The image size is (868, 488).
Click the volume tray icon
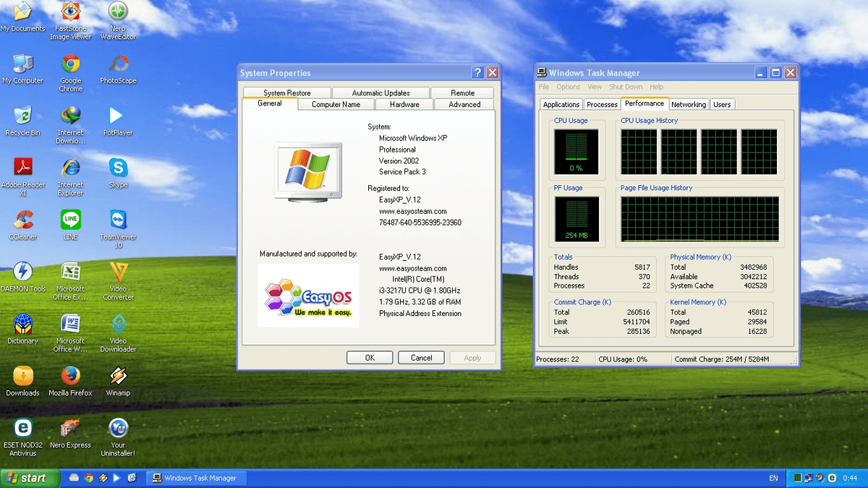820,478
